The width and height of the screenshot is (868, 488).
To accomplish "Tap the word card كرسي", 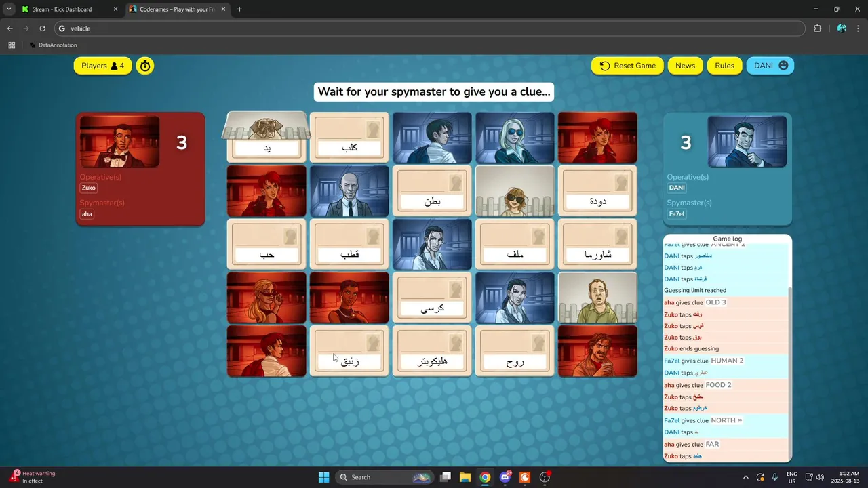I will 432,298.
